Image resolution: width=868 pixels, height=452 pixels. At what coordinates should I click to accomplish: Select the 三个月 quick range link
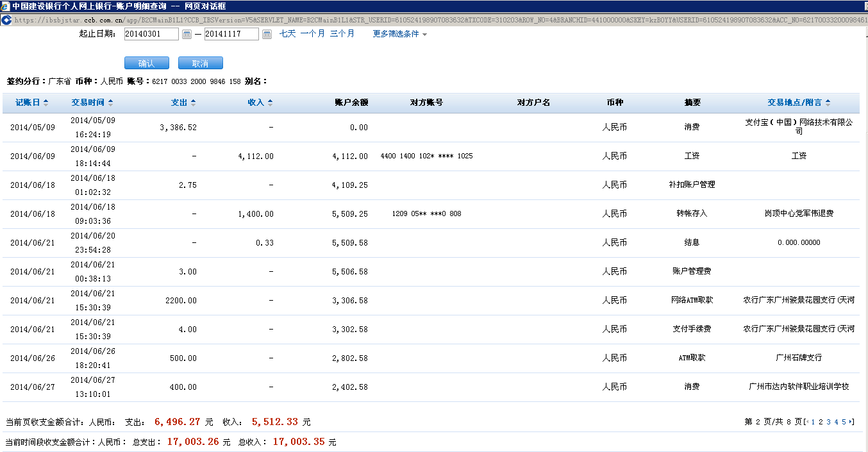(342, 33)
